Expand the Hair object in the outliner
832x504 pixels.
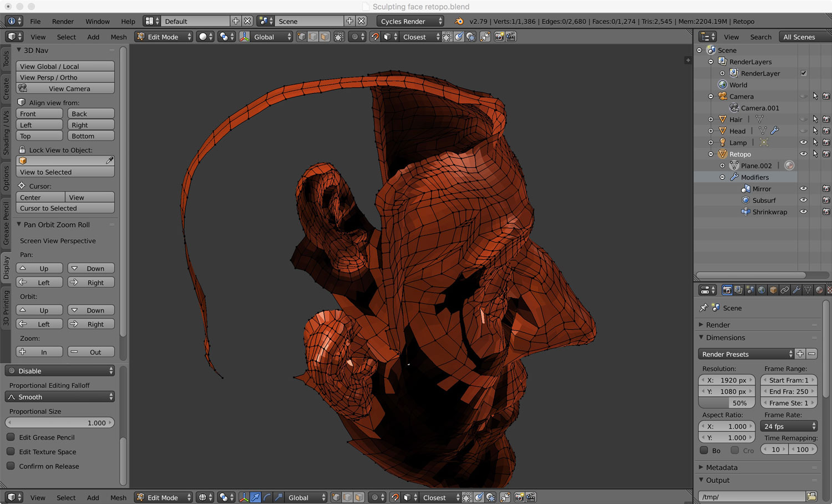tap(711, 119)
